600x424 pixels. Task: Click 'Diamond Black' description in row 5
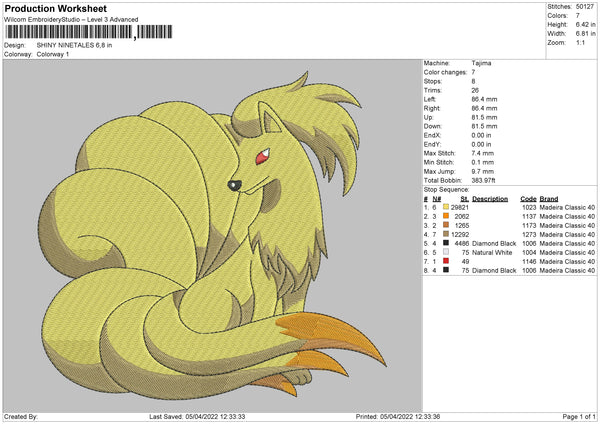(x=494, y=243)
